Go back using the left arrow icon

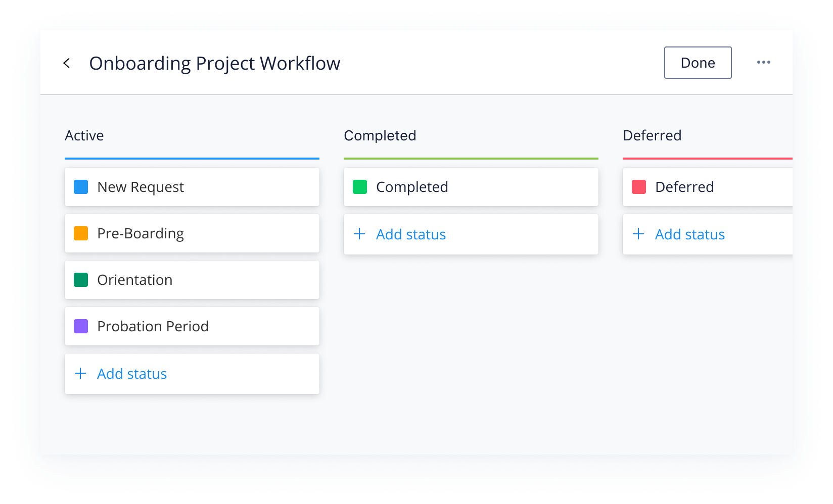[x=66, y=63]
